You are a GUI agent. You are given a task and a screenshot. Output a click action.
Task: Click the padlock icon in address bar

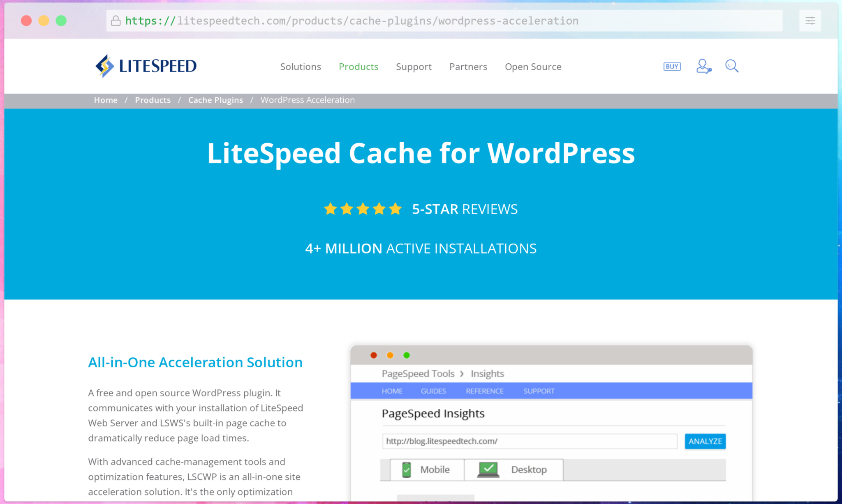click(x=116, y=21)
